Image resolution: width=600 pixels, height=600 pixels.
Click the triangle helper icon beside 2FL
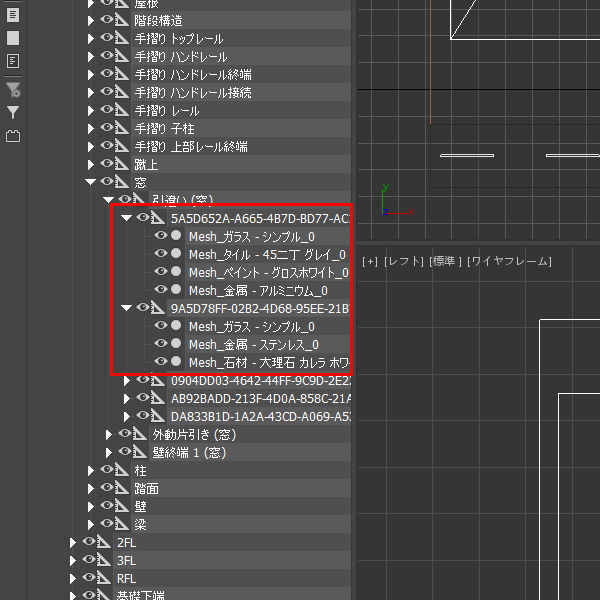[x=104, y=543]
